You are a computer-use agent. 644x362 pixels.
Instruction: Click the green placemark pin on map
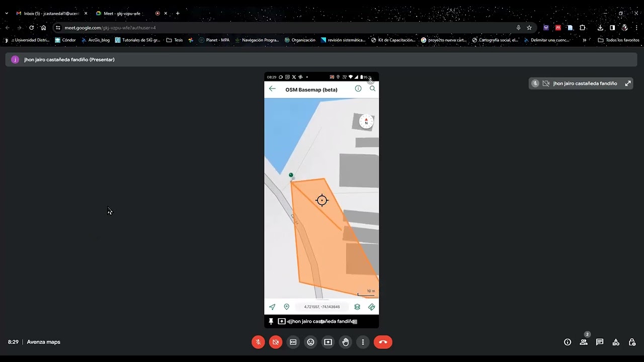pyautogui.click(x=291, y=175)
